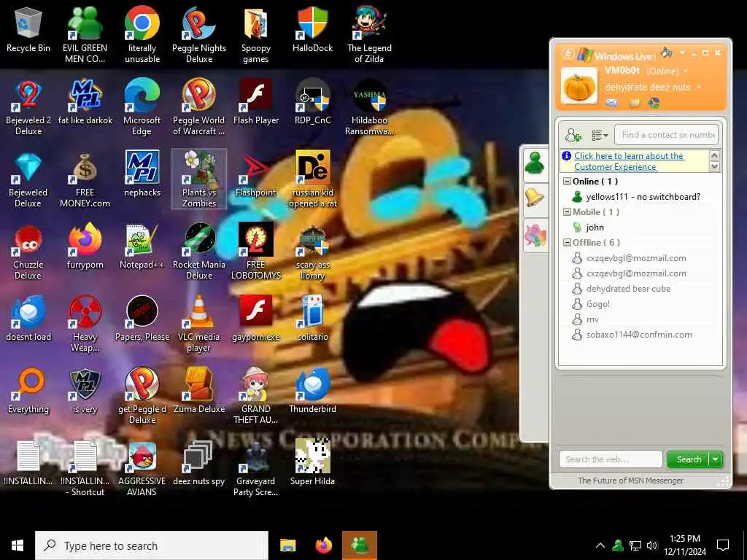Select VLC media player cone icon
Image resolution: width=747 pixels, height=560 pixels.
pyautogui.click(x=199, y=324)
